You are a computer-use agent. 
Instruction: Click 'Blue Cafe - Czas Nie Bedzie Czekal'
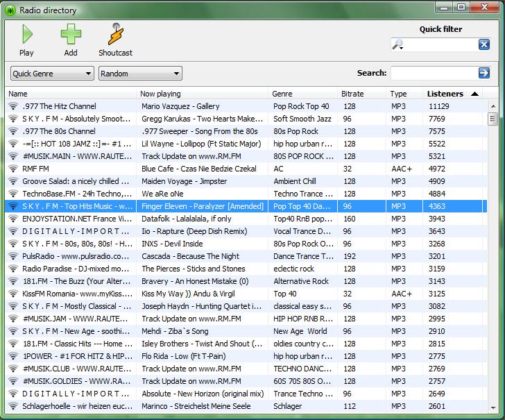tap(198, 169)
